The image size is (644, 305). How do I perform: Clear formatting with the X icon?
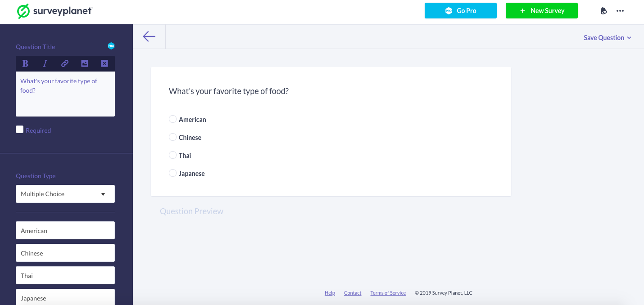point(104,63)
